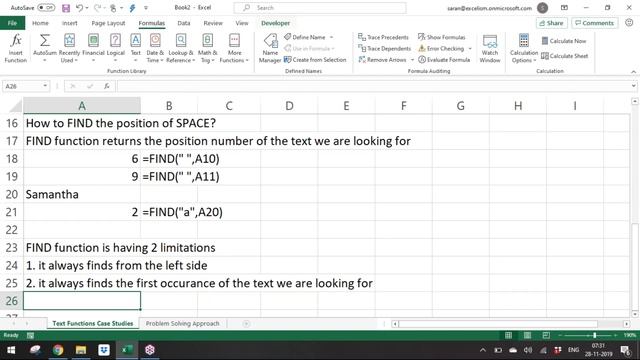Click the Insert Function fx icon
This screenshot has width=640, height=360.
click(16, 48)
